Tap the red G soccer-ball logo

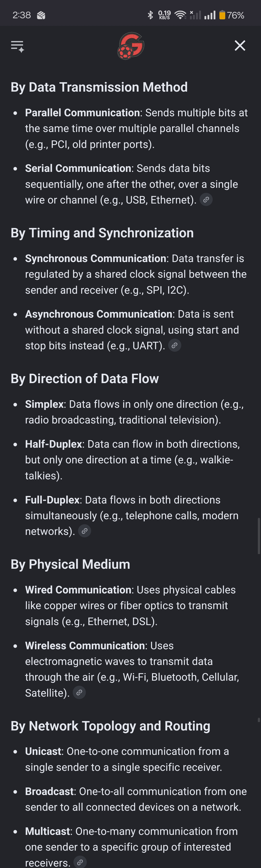pyautogui.click(x=131, y=46)
